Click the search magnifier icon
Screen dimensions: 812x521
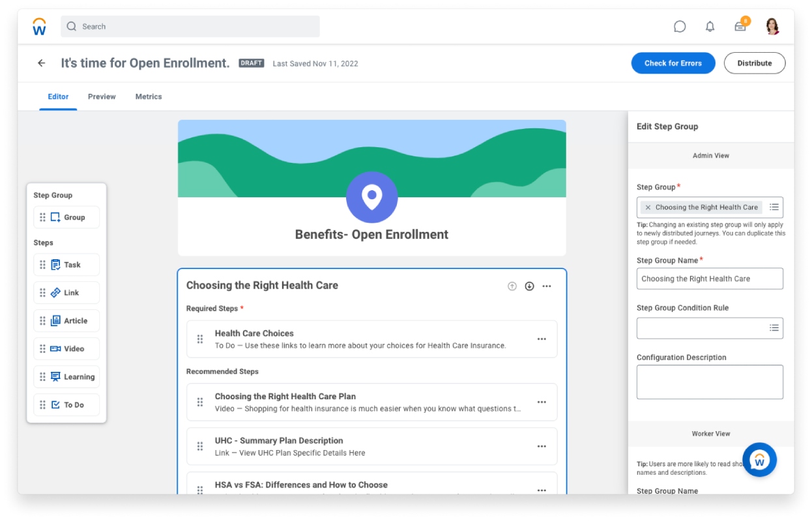(x=72, y=27)
